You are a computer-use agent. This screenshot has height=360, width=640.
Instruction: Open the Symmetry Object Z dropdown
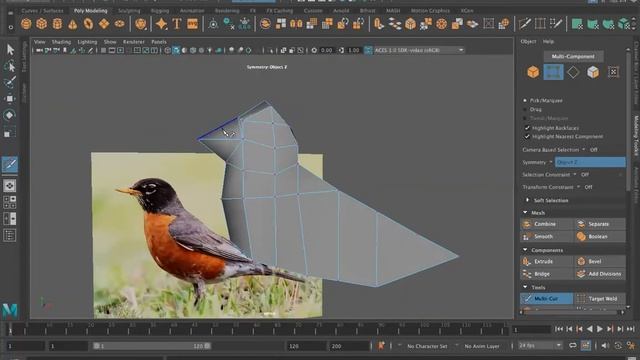[590, 162]
